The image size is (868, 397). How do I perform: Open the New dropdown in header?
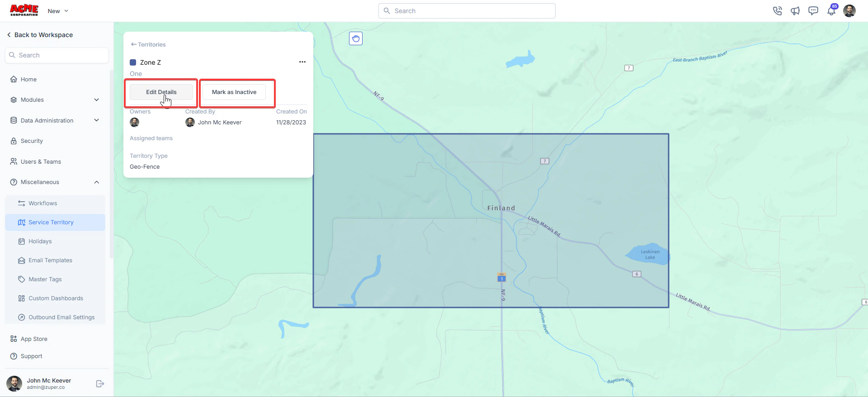(x=58, y=11)
